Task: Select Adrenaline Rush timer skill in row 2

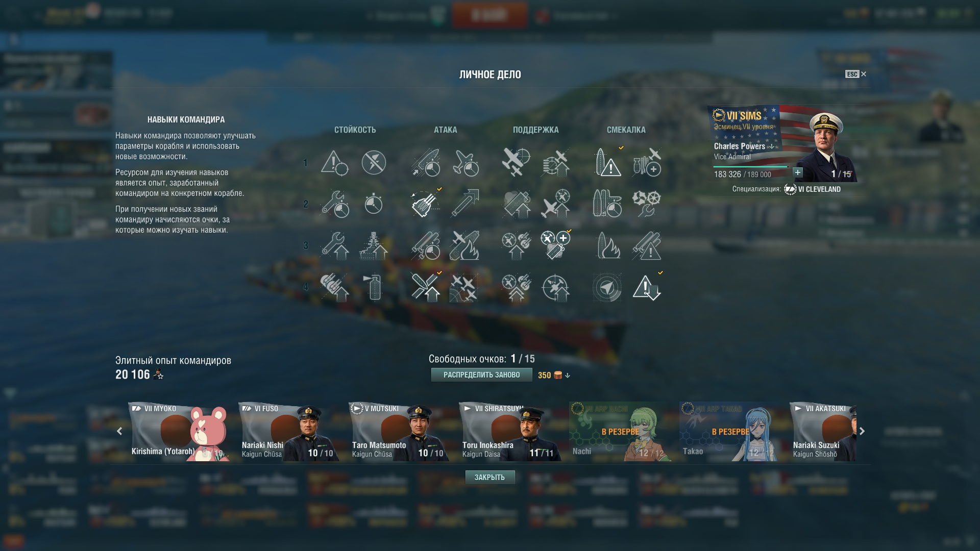Action: point(374,204)
